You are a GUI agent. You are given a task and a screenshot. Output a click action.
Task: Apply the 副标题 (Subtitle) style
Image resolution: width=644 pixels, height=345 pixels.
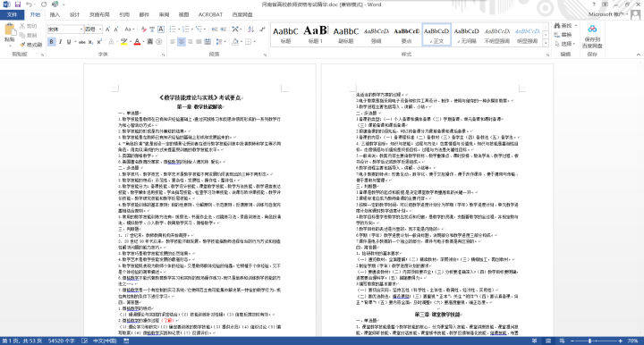click(346, 35)
